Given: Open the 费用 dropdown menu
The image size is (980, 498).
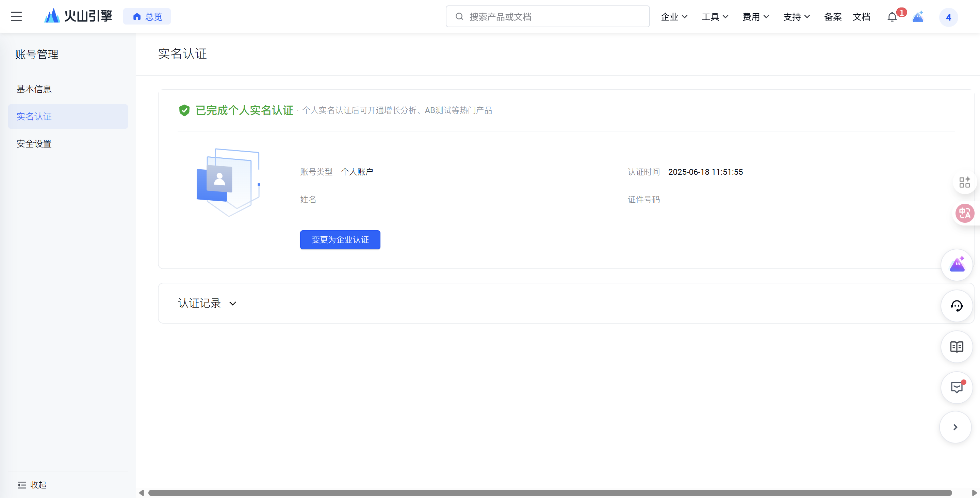Looking at the screenshot, I should point(755,17).
